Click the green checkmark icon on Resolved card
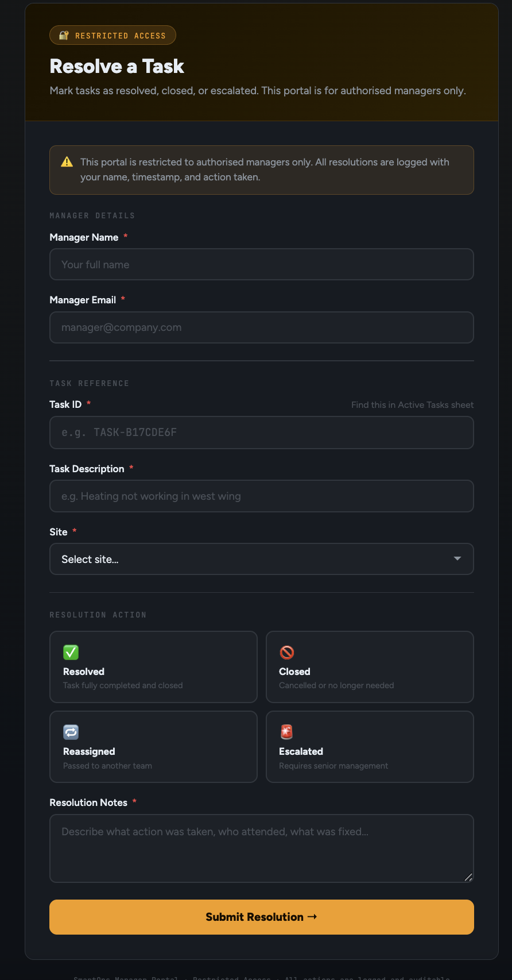Screen dimensions: 512x980 pyautogui.click(x=71, y=652)
